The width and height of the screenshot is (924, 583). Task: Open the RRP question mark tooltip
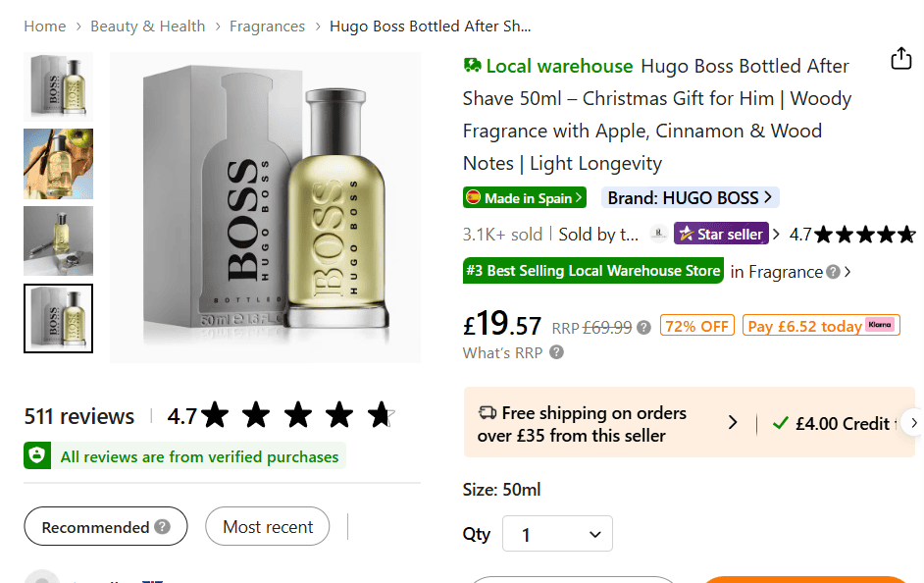point(644,327)
